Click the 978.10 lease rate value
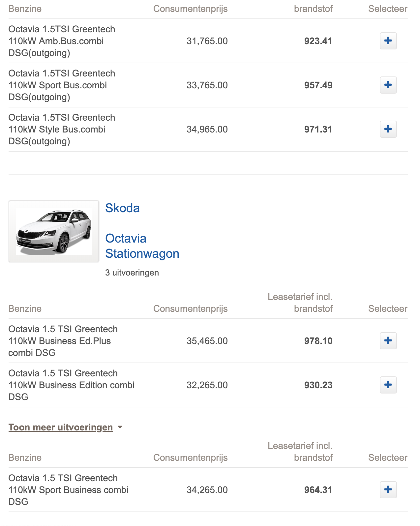The width and height of the screenshot is (420, 526). tap(318, 341)
